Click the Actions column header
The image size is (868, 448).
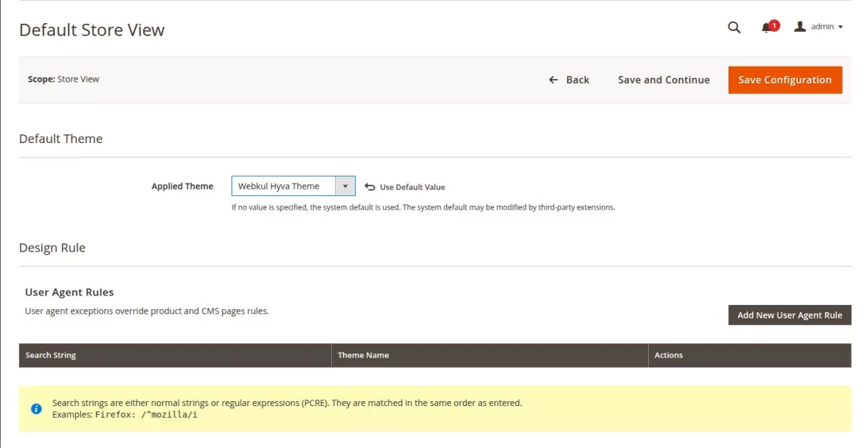click(668, 355)
